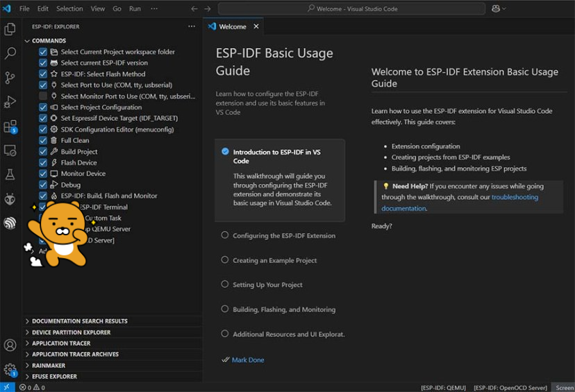Click the Flash Device lightning icon
This screenshot has height=392, width=575.
click(x=54, y=162)
